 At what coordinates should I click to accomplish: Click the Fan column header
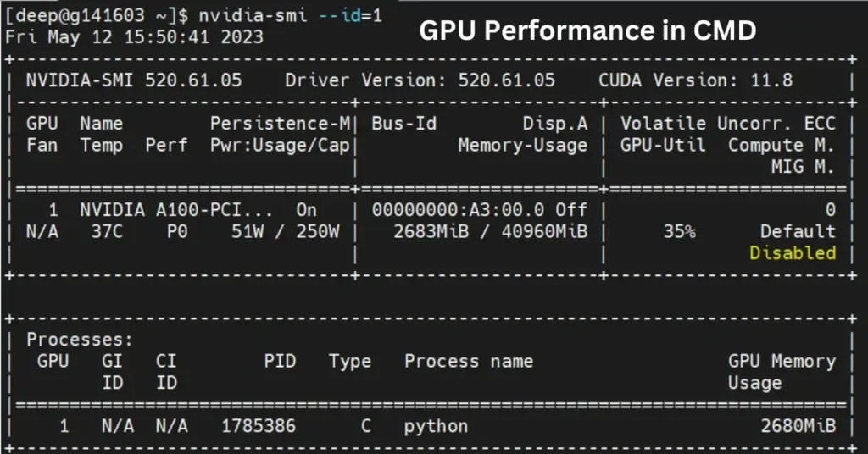point(42,146)
